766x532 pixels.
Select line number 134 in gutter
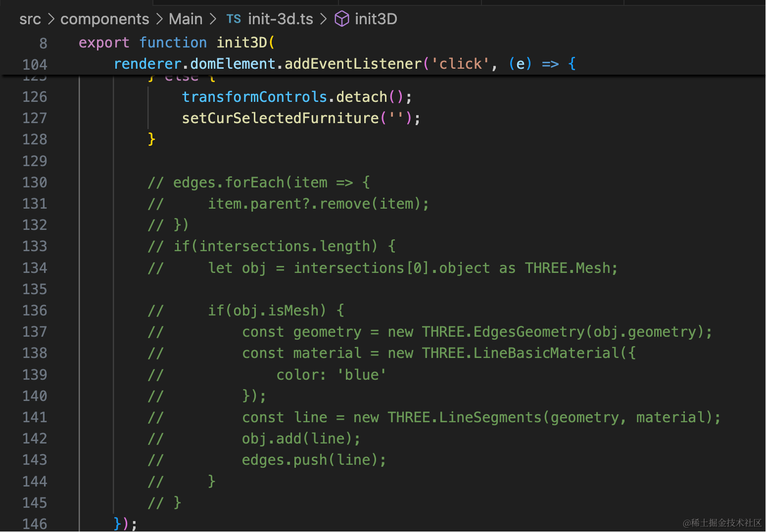click(x=35, y=268)
